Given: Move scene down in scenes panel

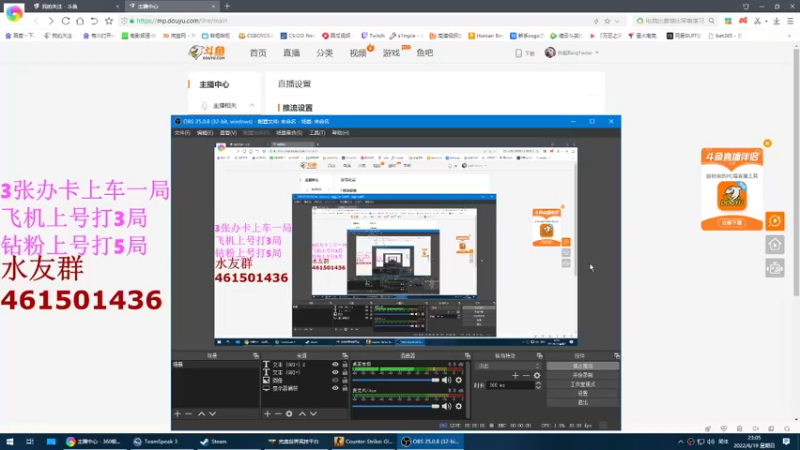Looking at the screenshot, I should 212,414.
